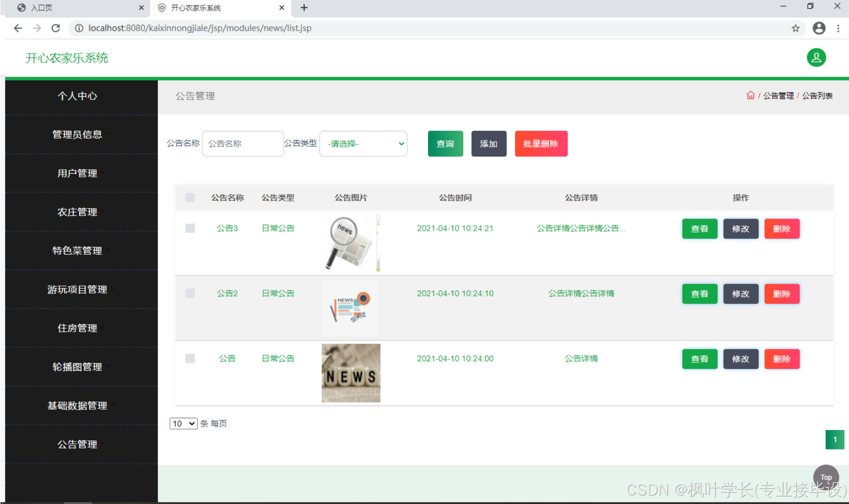Check the checkbox for 公告3 row
The image size is (849, 504).
(x=190, y=228)
